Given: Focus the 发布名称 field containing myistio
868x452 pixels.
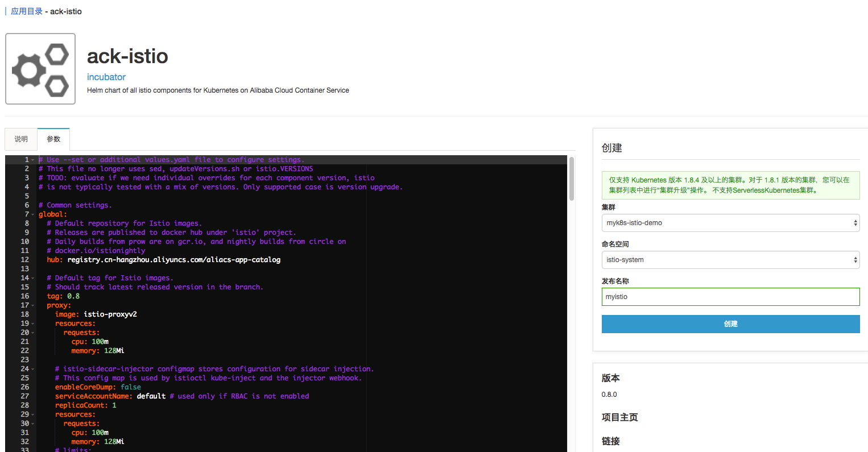Looking at the screenshot, I should [730, 297].
